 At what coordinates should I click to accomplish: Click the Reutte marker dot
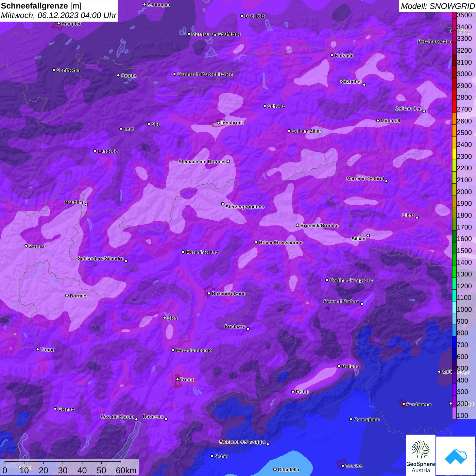point(119,75)
